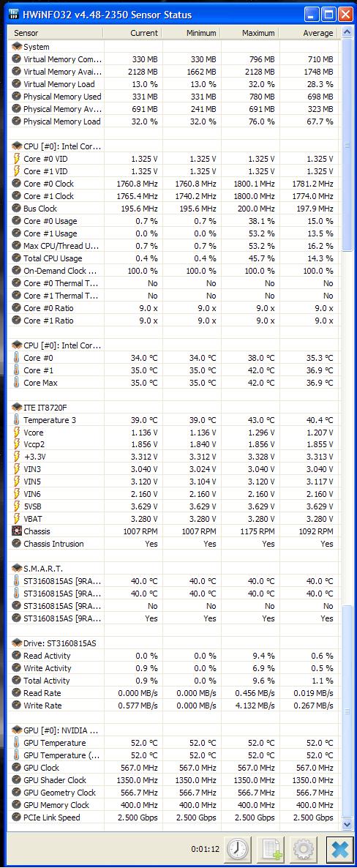Click the clock reset timer icon
357x868 pixels.
[x=238, y=849]
